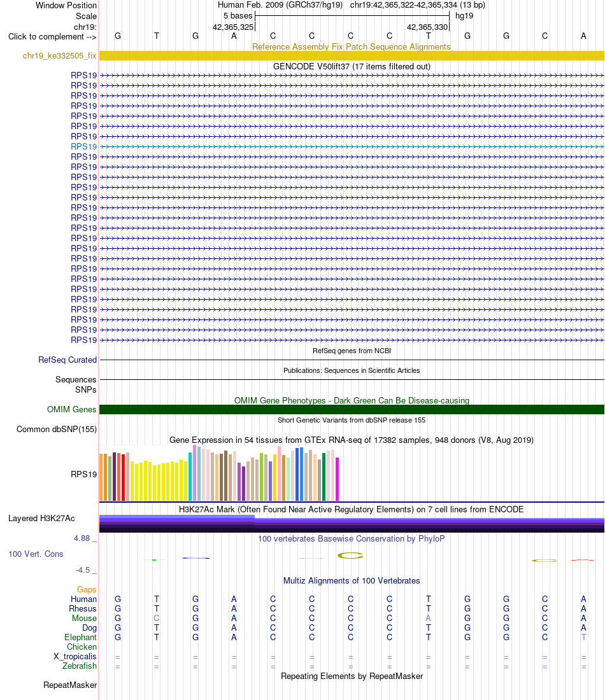This screenshot has height=700, width=605.
Task: Click the 4.88 upper scale value
Action: [x=82, y=538]
